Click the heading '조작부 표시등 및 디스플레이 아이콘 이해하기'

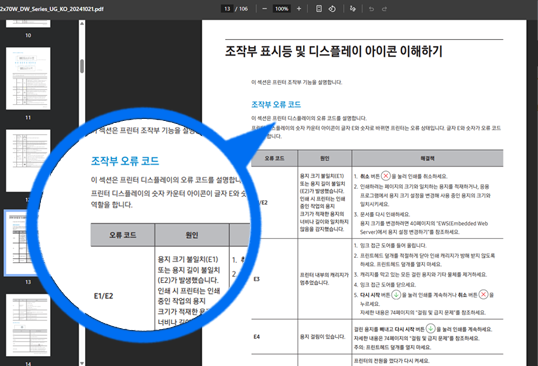[x=334, y=51]
